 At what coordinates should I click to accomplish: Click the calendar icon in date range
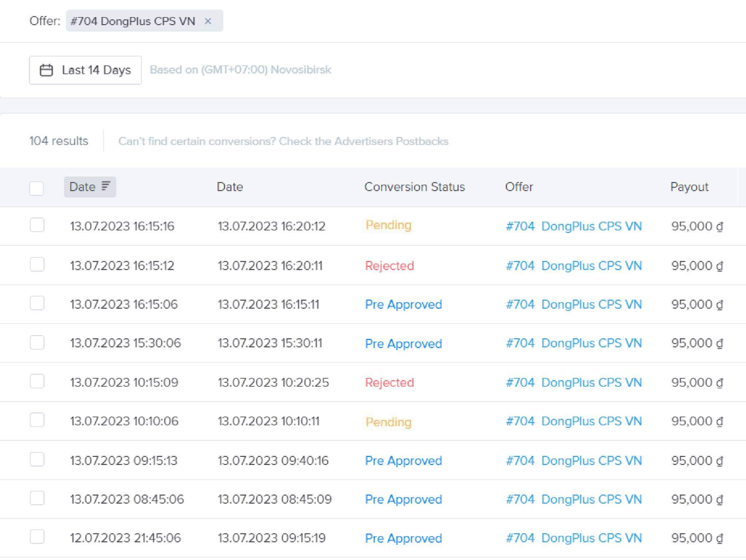(x=46, y=70)
